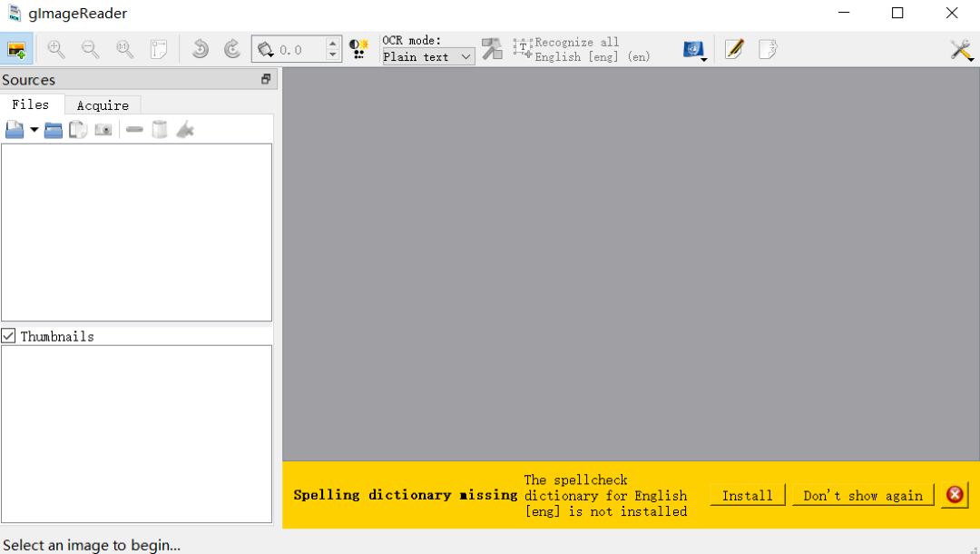Rotate page left using counterclockwise arrow
This screenshot has width=980, height=554.
pyautogui.click(x=200, y=49)
